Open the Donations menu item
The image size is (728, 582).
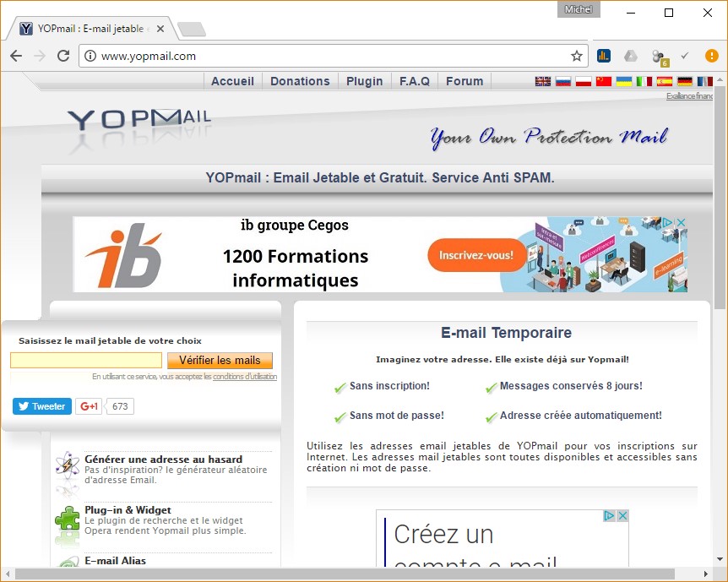pos(300,81)
